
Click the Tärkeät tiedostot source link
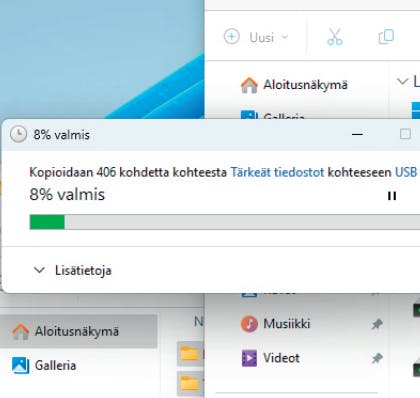tap(277, 172)
